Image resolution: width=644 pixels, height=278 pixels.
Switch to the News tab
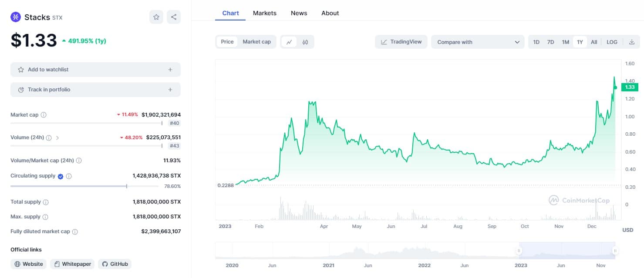(299, 13)
